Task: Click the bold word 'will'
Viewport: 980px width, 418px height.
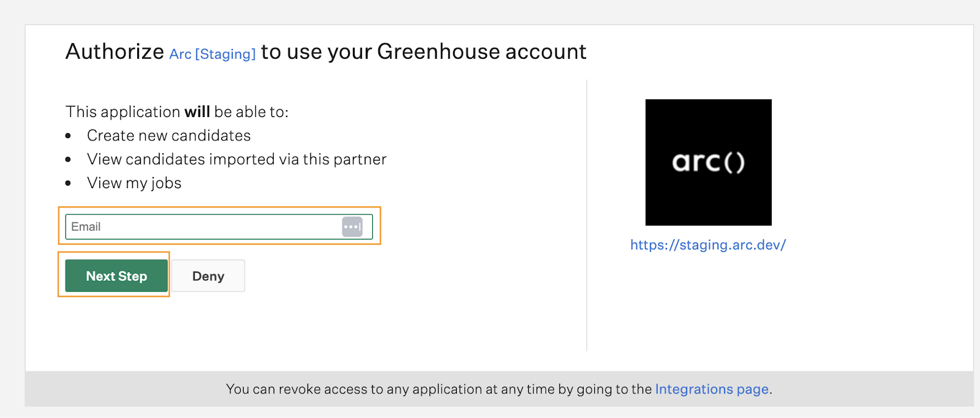Action: pyautogui.click(x=197, y=112)
